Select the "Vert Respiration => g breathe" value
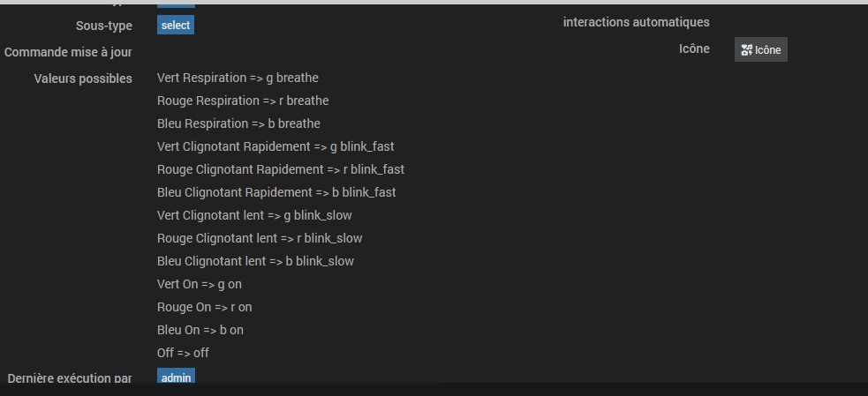This screenshot has height=396, width=868. pos(238,78)
